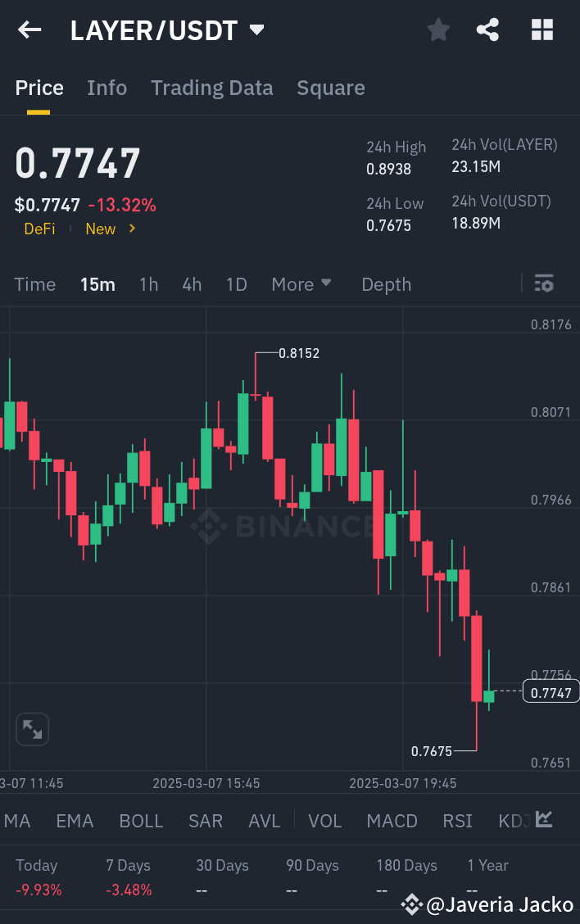Toggle the MACD indicator
Viewport: 580px width, 924px height.
[x=392, y=821]
